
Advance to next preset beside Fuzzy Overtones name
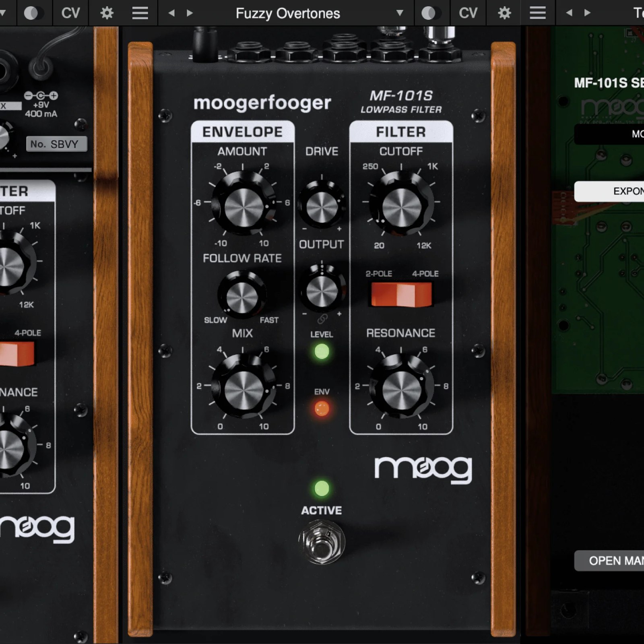click(x=190, y=13)
